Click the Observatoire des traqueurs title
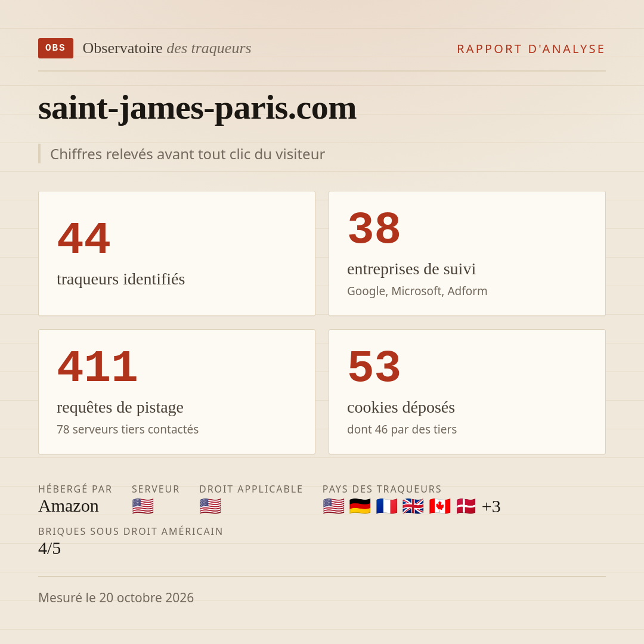Image resolution: width=644 pixels, height=644 pixels. [167, 48]
